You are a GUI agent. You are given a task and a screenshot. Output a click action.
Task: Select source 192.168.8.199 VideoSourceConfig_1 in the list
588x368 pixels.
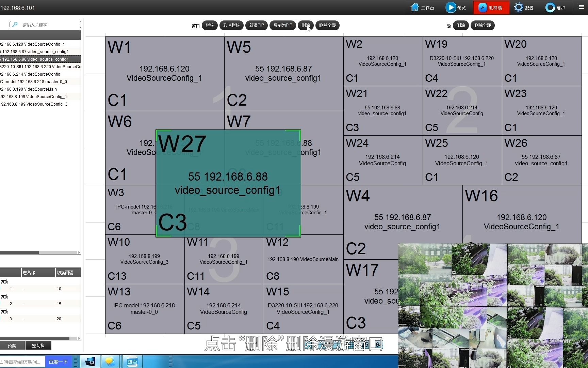[40, 97]
